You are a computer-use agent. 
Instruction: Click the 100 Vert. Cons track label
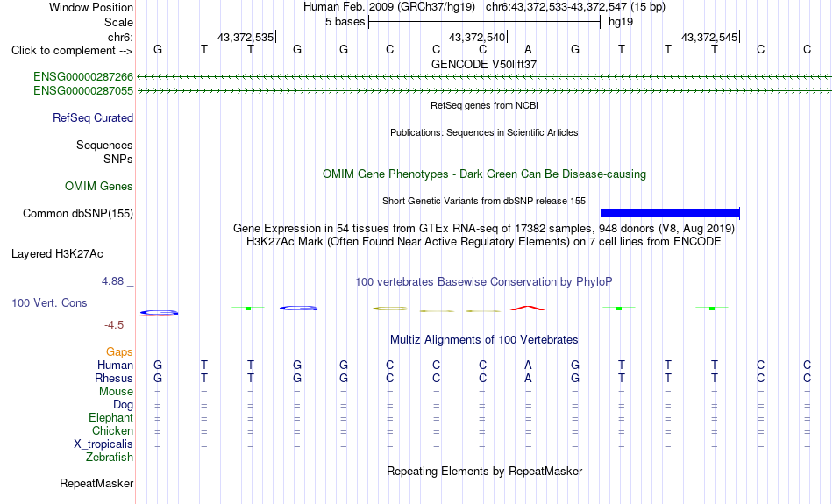coord(49,302)
